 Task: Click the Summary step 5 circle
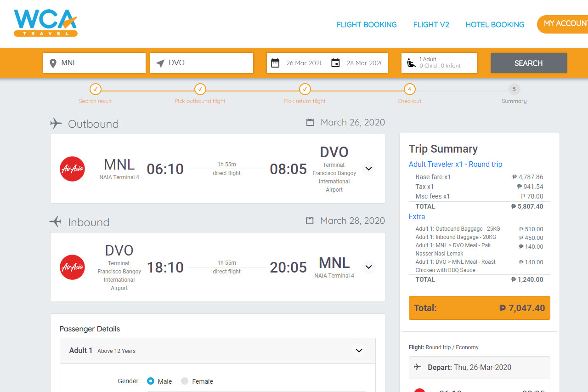tap(514, 89)
